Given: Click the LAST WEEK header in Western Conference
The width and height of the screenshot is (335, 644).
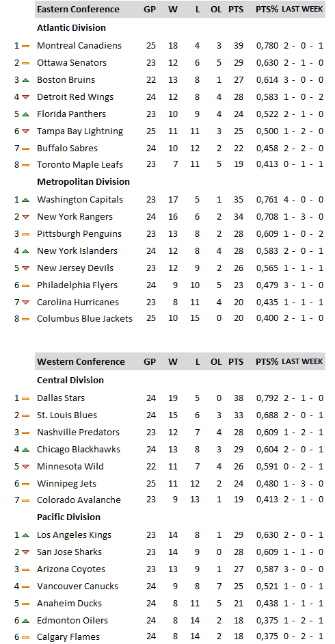Looking at the screenshot, I should (x=302, y=361).
